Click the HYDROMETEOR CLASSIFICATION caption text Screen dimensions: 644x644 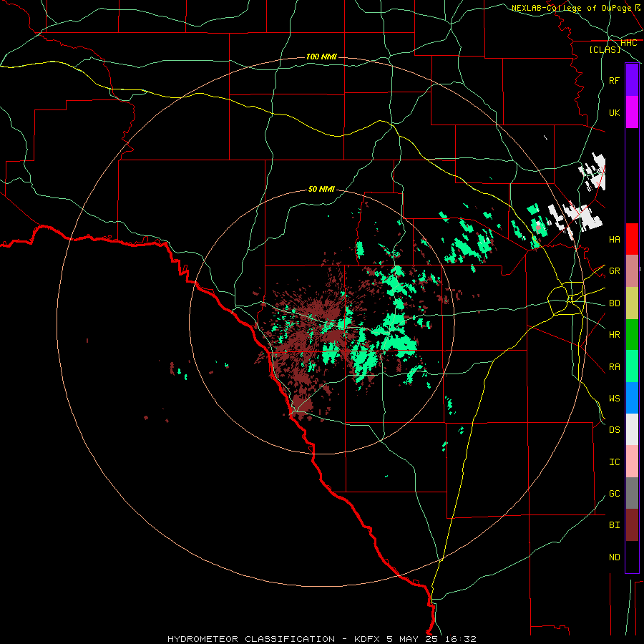coord(251,639)
